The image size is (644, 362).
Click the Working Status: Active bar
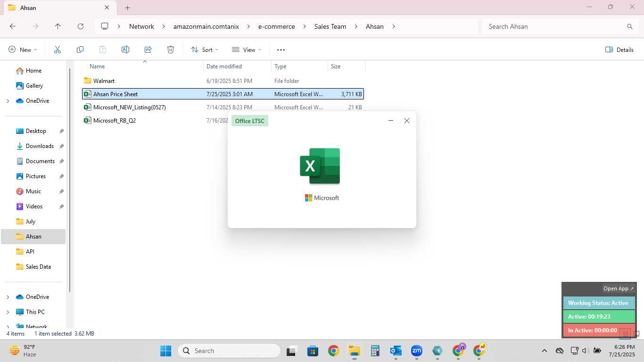click(599, 303)
